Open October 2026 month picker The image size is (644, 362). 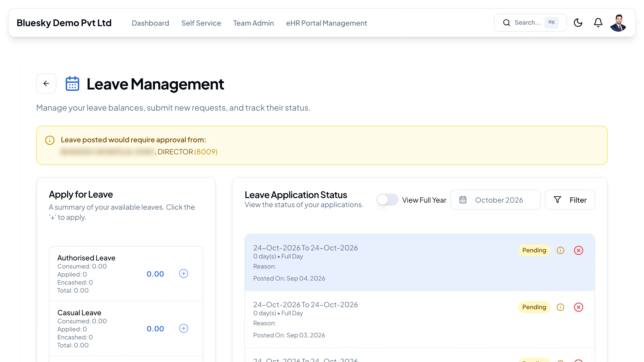(496, 200)
